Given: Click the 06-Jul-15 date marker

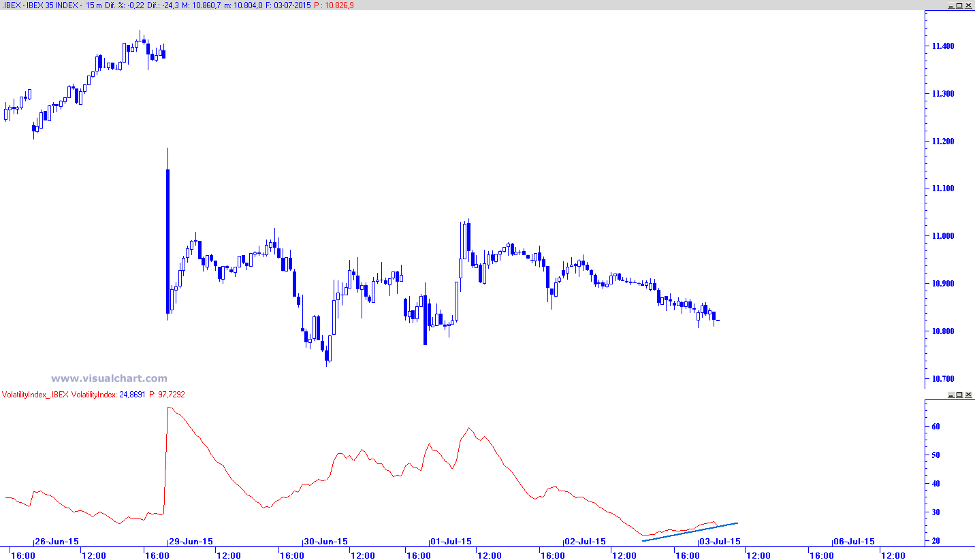Looking at the screenshot, I should (854, 542).
